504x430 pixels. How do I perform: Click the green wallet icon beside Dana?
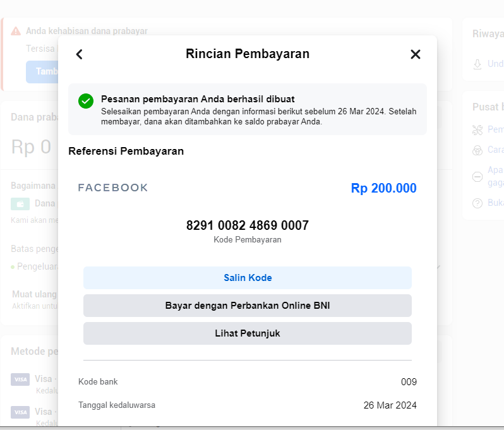pos(20,204)
